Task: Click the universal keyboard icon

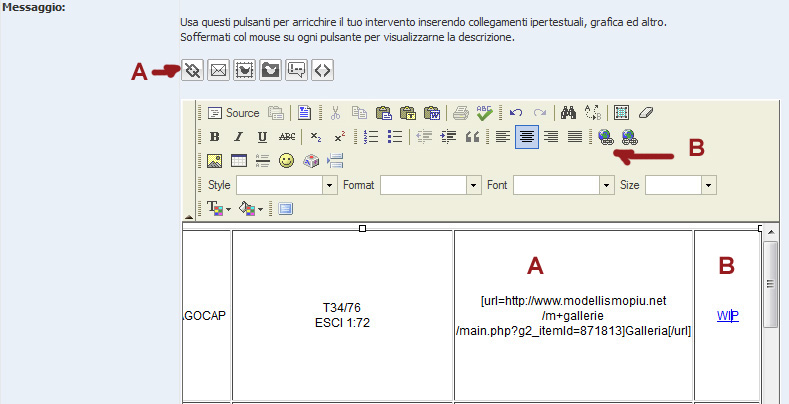Action: 311,161
